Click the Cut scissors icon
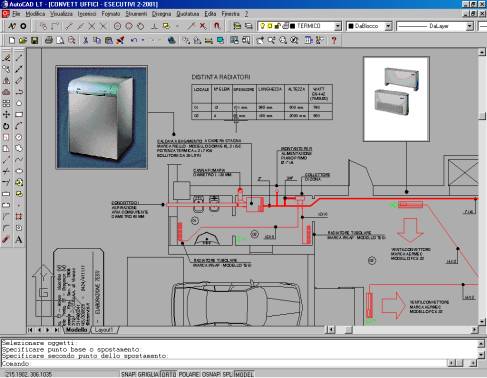The height and width of the screenshot is (378, 487). (86, 40)
